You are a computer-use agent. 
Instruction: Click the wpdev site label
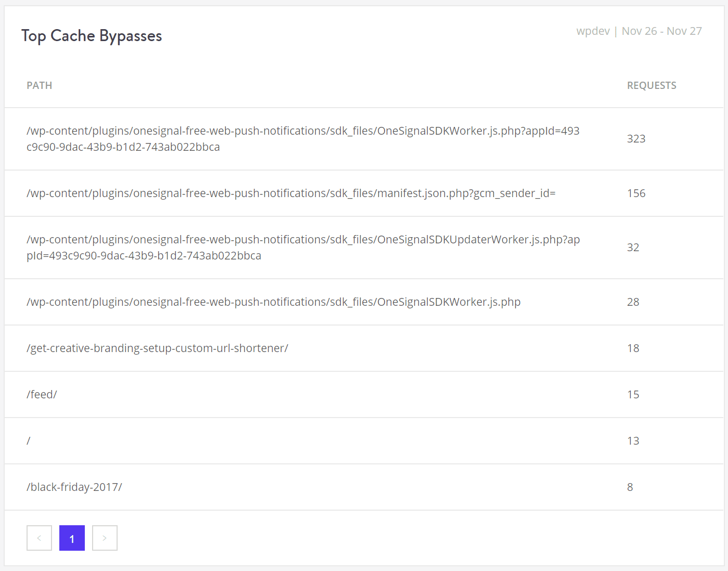tap(593, 31)
